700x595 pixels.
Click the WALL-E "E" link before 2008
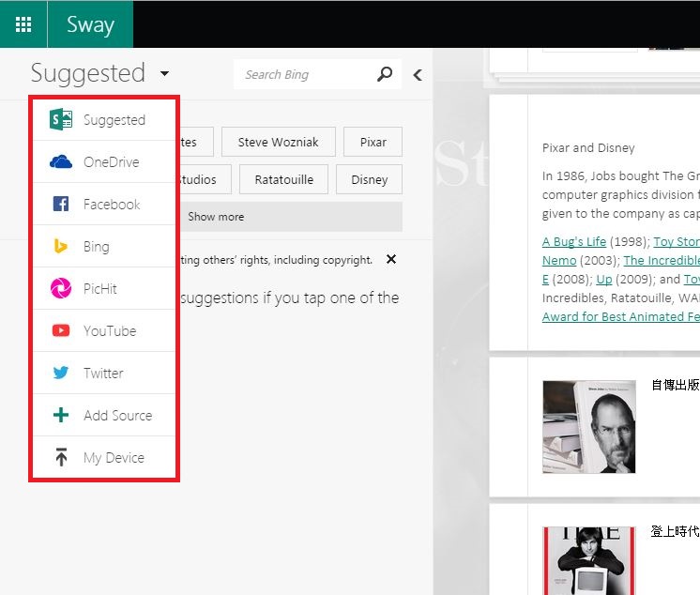(545, 280)
